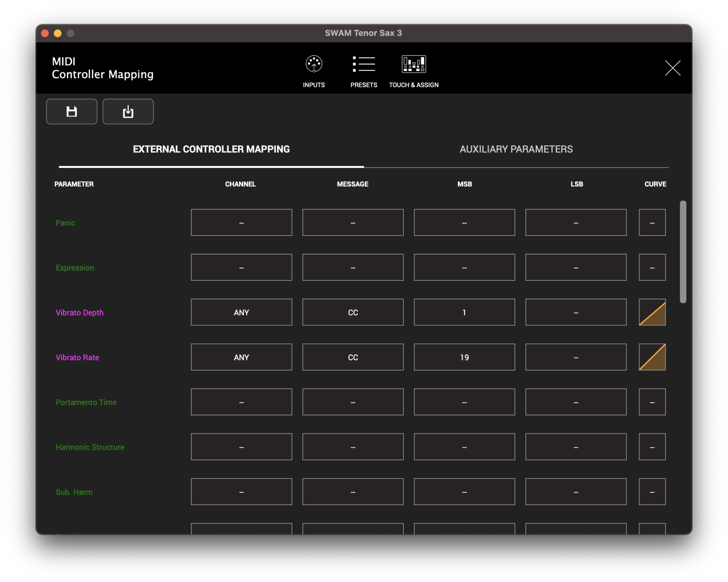This screenshot has width=728, height=582.
Task: Select the EXTERNAL CONTROLLER MAPPING tab
Action: coord(211,149)
